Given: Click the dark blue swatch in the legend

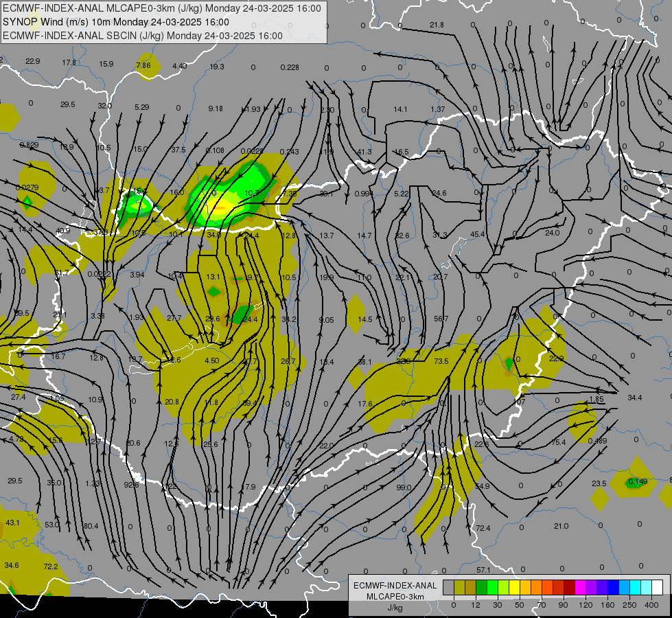Looking at the screenshot, I should coord(613,587).
